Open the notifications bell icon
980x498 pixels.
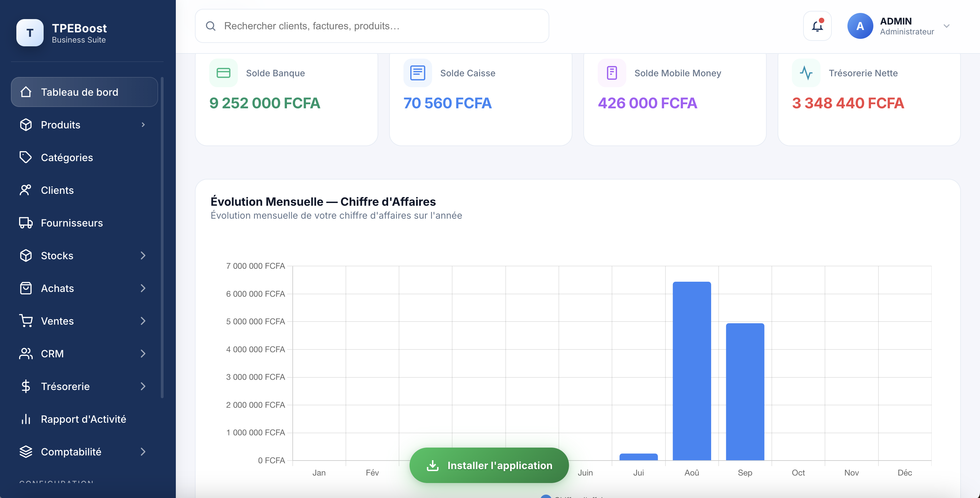(x=817, y=26)
